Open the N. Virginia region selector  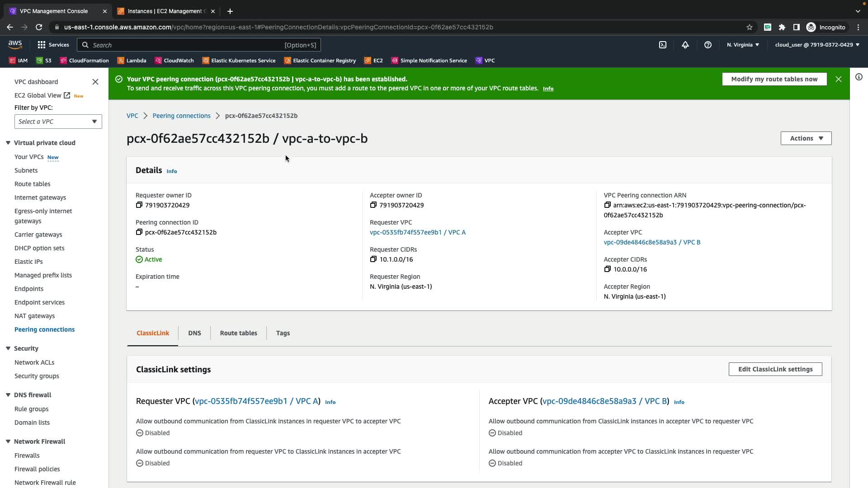click(x=743, y=45)
